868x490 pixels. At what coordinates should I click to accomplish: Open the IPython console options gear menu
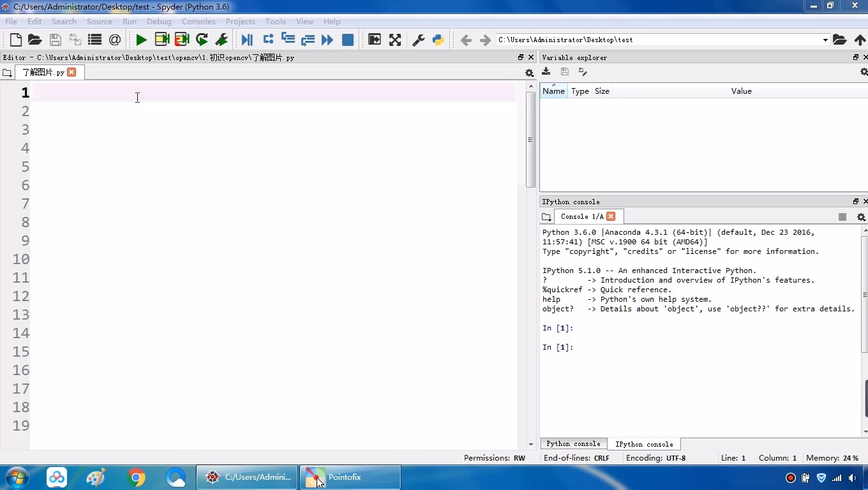(860, 217)
